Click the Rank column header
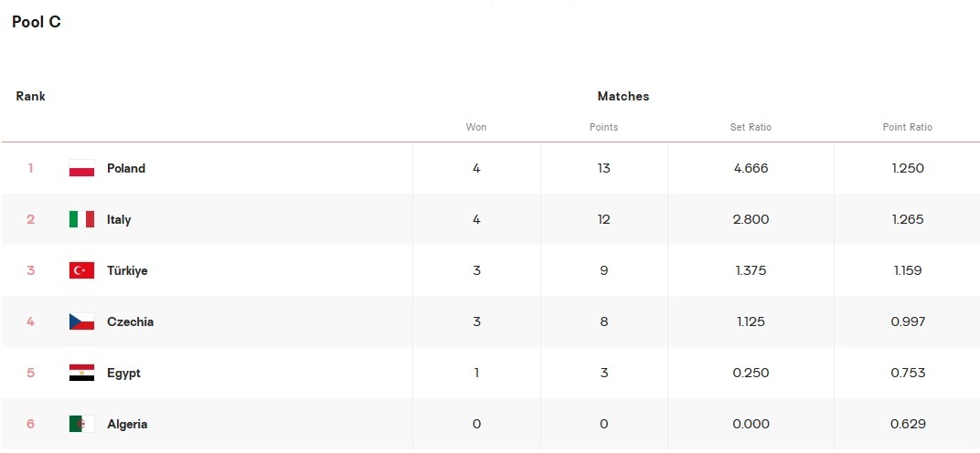This screenshot has width=980, height=453. [31, 96]
